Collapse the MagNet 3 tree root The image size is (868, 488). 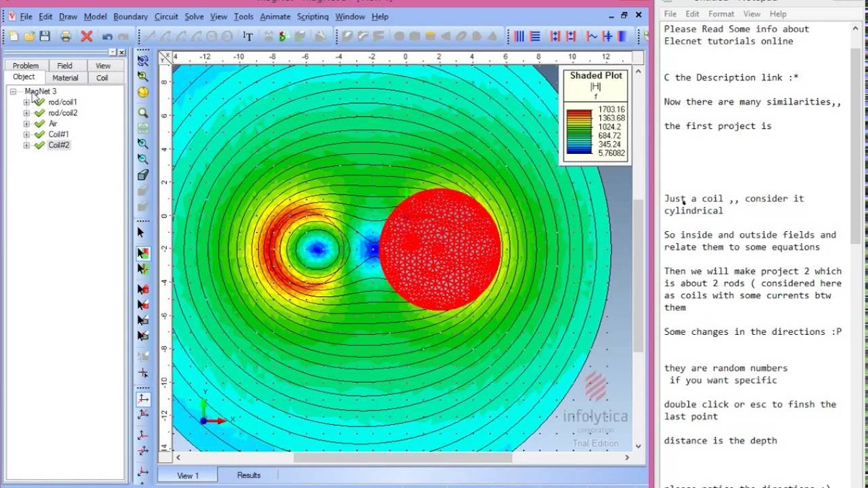13,91
